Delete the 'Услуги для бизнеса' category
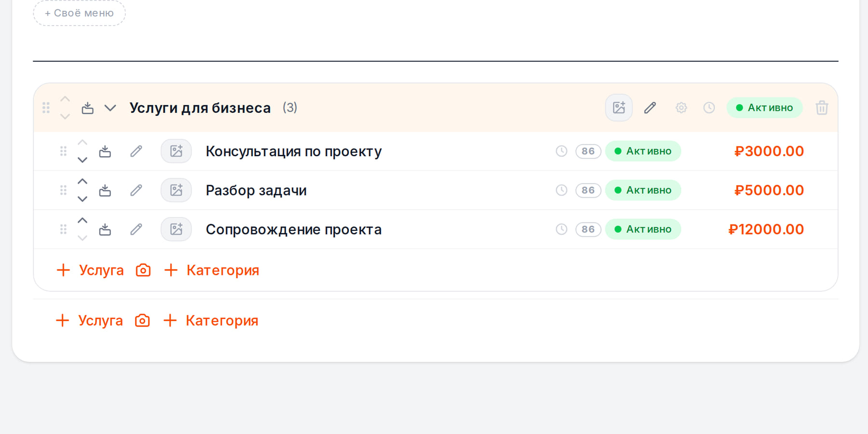 [x=822, y=108]
